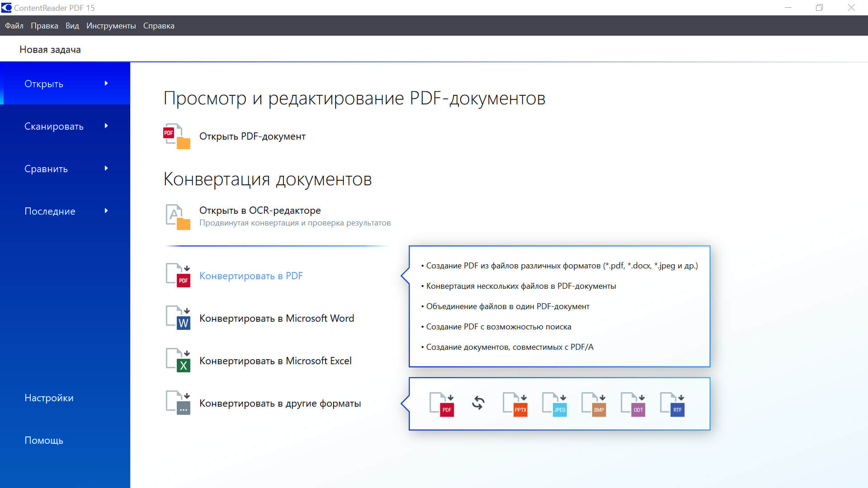The image size is (868, 488).
Task: Select the OCR editor icon
Action: tap(178, 217)
